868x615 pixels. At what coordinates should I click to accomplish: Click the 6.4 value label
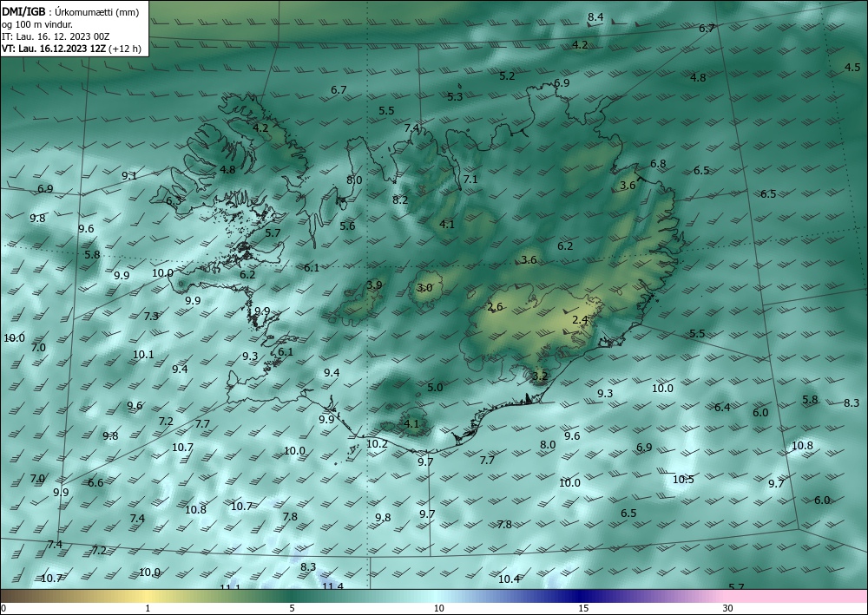click(x=722, y=408)
